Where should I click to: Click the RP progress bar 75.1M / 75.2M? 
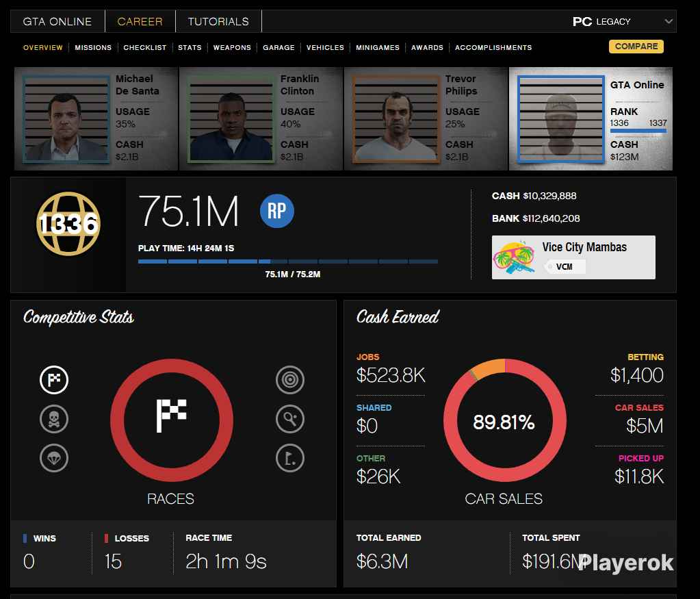click(288, 262)
